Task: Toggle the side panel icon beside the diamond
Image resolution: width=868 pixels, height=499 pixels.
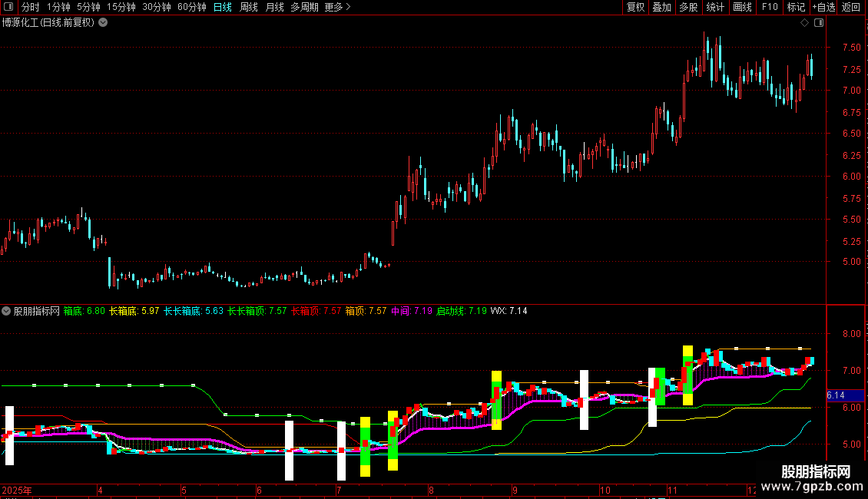Action: click(818, 23)
